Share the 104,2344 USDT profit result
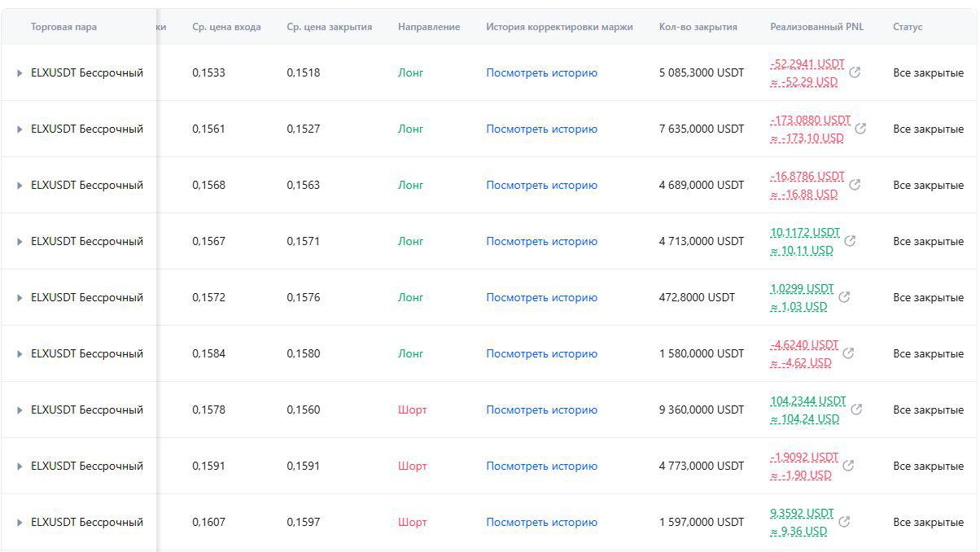Screen dimensions: 980x552 pyautogui.click(x=856, y=410)
